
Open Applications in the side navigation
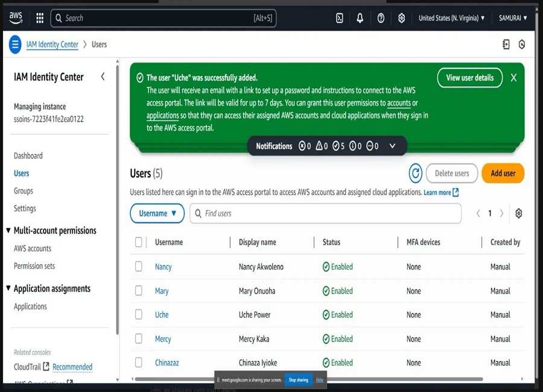point(30,306)
